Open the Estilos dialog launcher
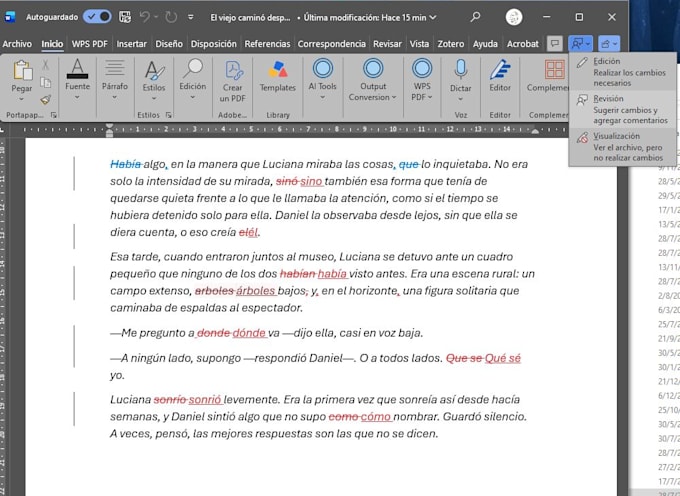Screen dimensions: 680x496 [169, 115]
